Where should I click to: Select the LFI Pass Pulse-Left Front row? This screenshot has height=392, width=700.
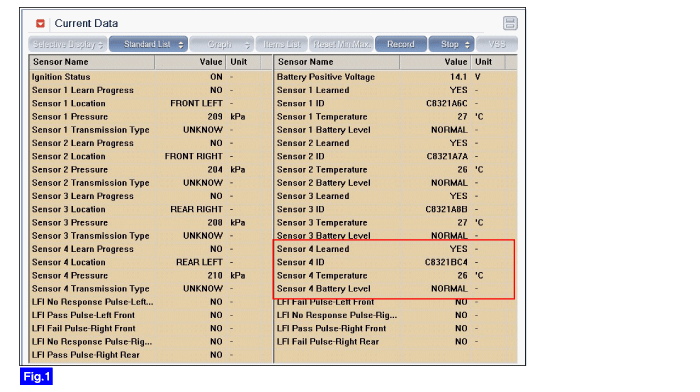[x=151, y=315]
